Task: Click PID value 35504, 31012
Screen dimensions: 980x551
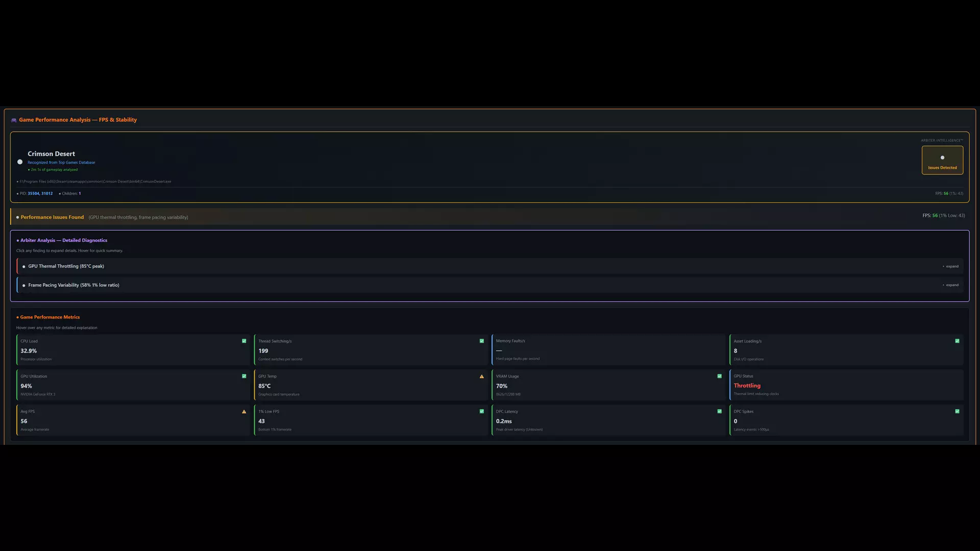Action: 40,193
